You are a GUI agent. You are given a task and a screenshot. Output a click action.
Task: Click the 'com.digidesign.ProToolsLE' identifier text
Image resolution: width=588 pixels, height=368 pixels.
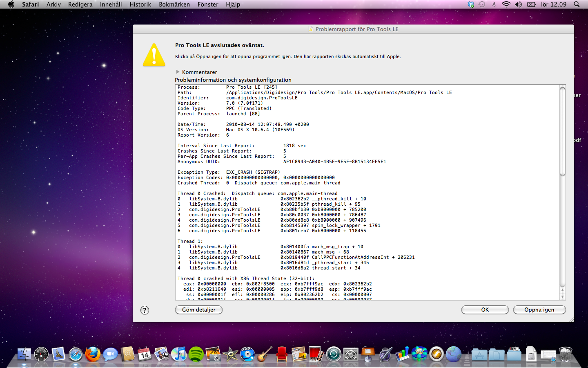(x=262, y=98)
